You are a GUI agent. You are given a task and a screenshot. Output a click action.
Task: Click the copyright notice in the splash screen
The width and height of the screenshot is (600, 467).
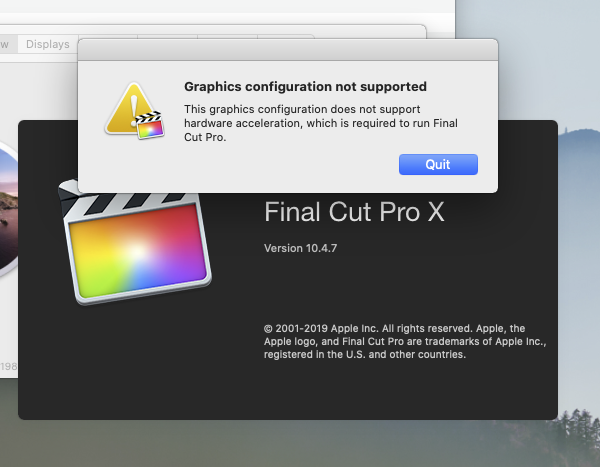405,341
